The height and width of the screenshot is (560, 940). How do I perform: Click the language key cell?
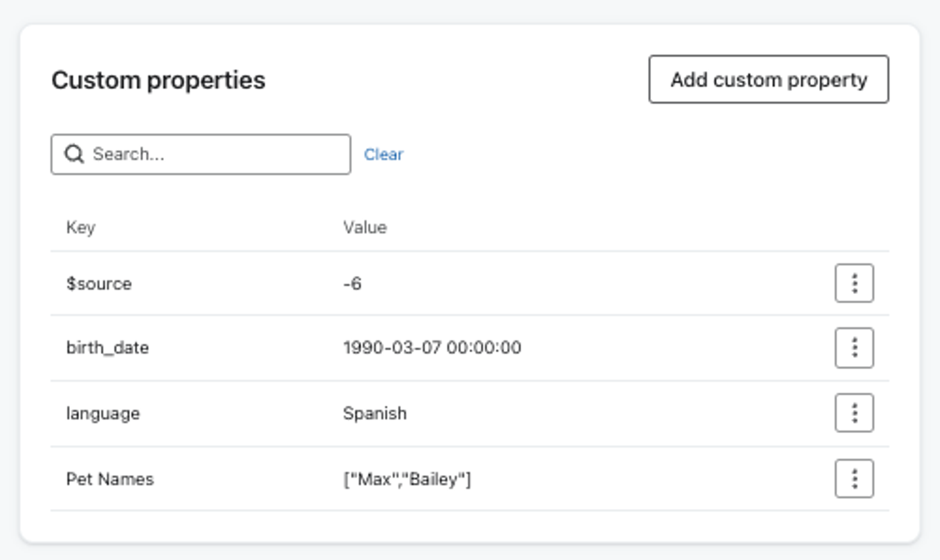pos(103,414)
